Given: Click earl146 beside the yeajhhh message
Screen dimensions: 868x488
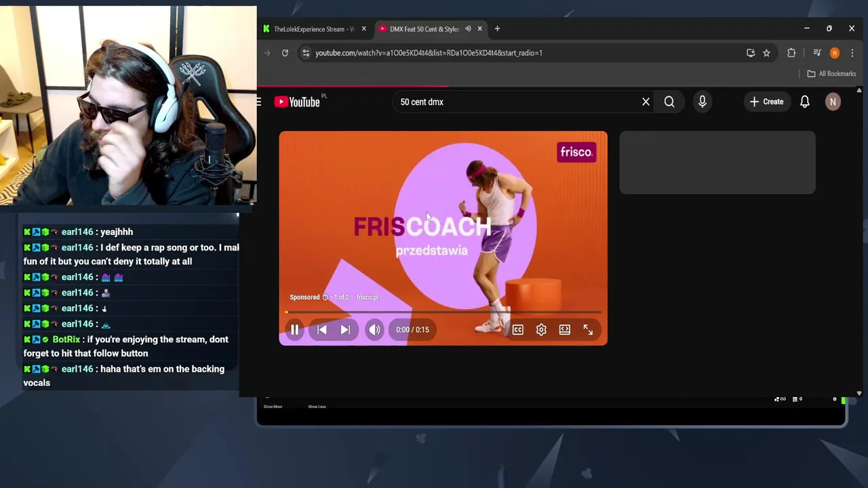Looking at the screenshot, I should click(77, 232).
